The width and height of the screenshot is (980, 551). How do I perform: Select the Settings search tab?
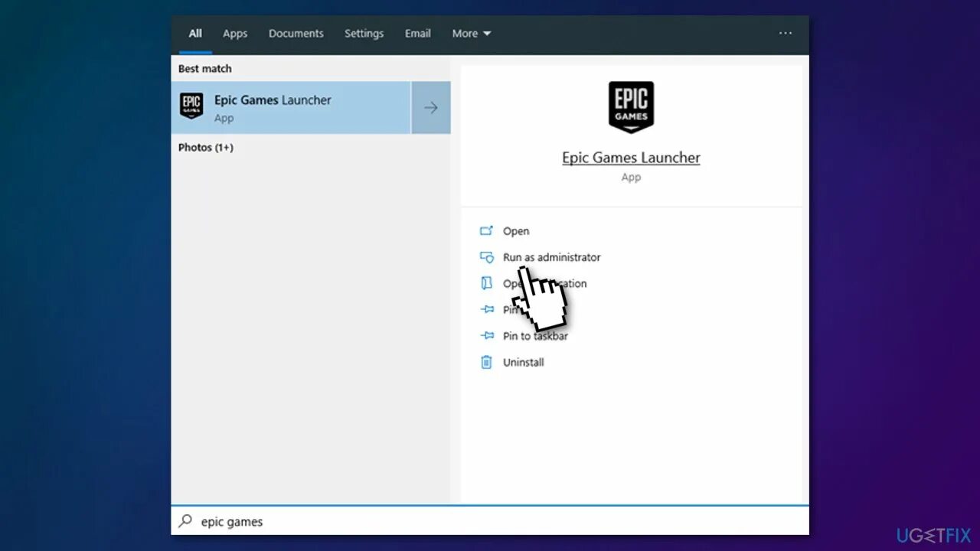[x=364, y=34]
